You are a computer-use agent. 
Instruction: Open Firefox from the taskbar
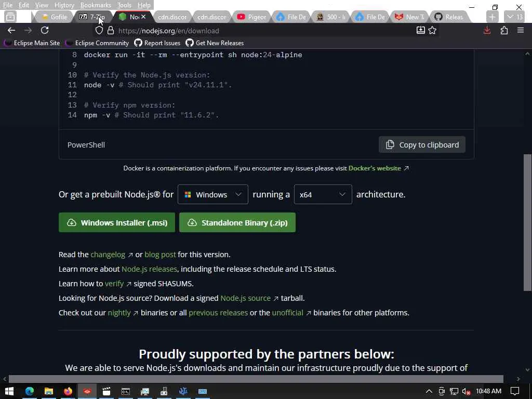click(68, 391)
